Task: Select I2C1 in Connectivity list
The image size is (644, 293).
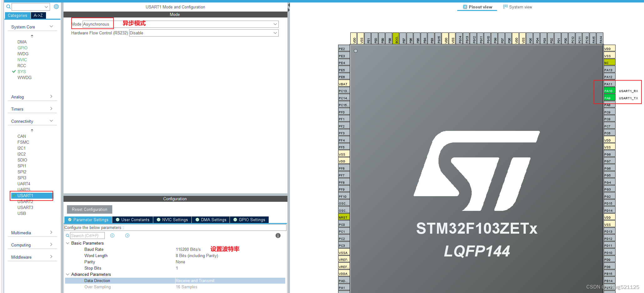Action: (22, 148)
